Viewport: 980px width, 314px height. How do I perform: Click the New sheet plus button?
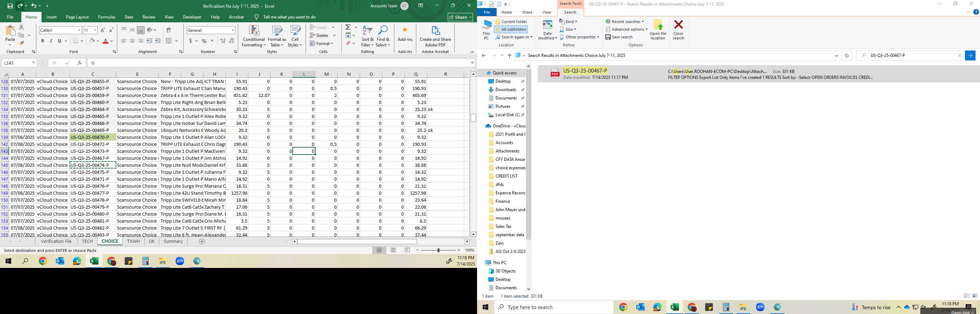point(202,241)
